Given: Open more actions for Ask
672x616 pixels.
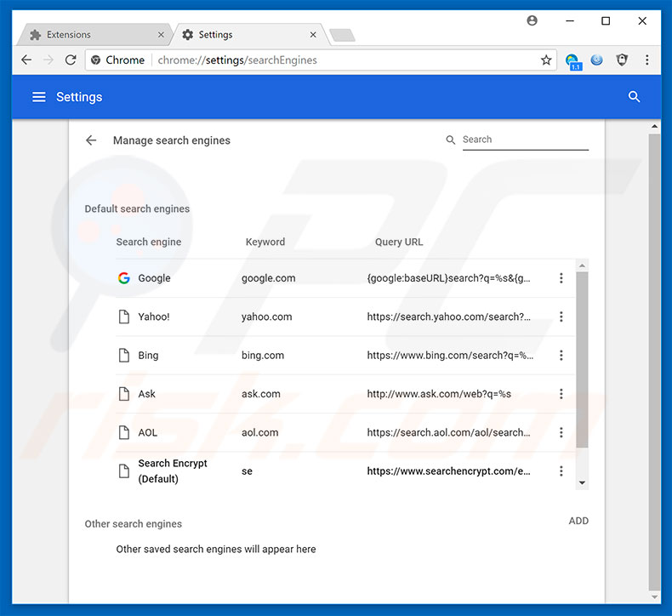Looking at the screenshot, I should 561,394.
